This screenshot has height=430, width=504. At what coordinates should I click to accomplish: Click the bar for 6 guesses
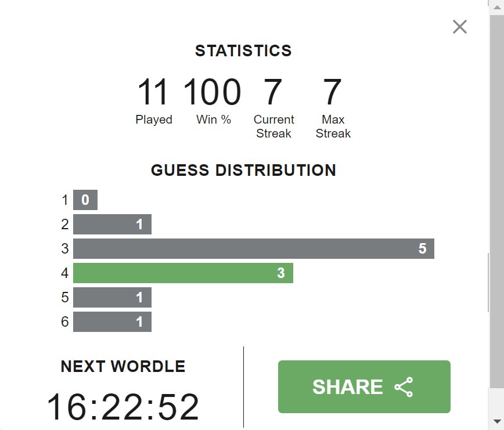pyautogui.click(x=112, y=322)
